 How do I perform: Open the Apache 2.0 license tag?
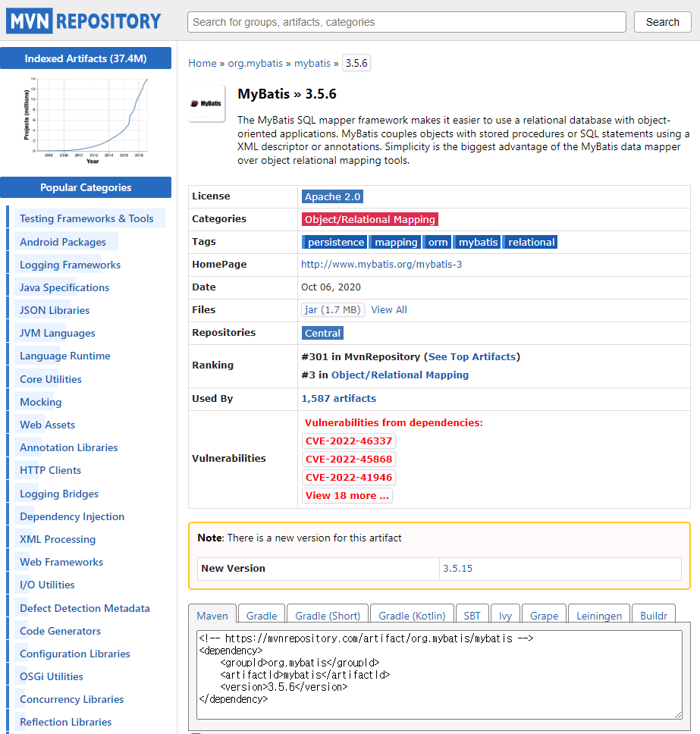tap(332, 196)
